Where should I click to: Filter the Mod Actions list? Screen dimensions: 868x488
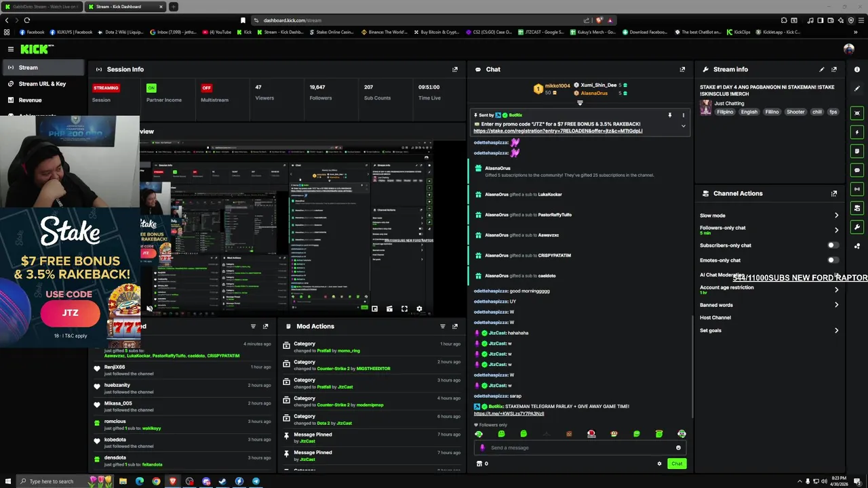(x=443, y=326)
